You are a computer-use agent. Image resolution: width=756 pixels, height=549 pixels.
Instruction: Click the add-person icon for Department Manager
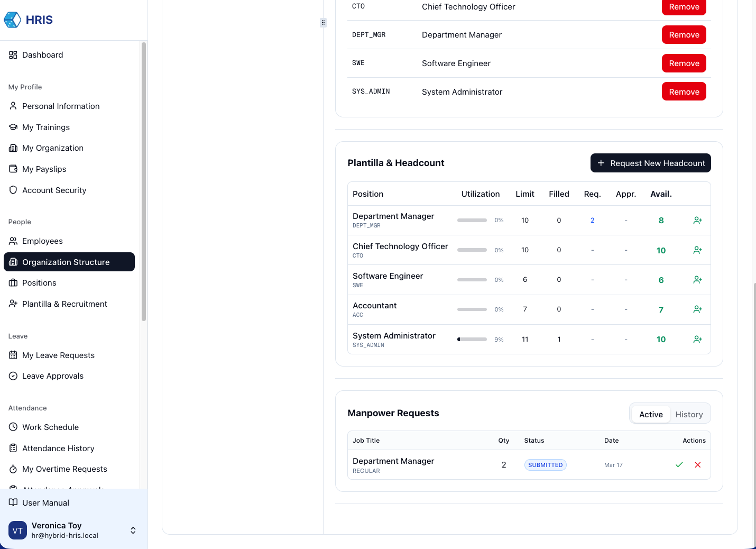(x=697, y=221)
